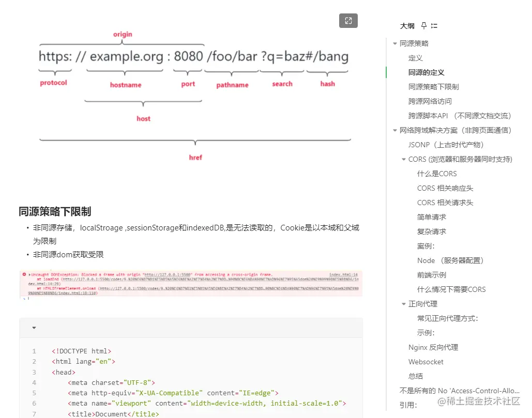Click code line 7 title Document
The image size is (532, 418).
point(113,414)
